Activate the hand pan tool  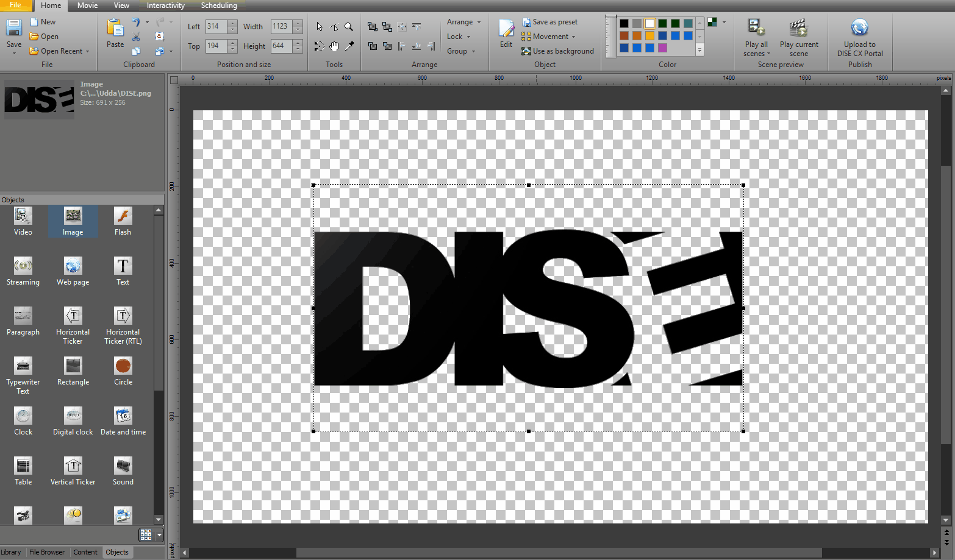point(334,46)
